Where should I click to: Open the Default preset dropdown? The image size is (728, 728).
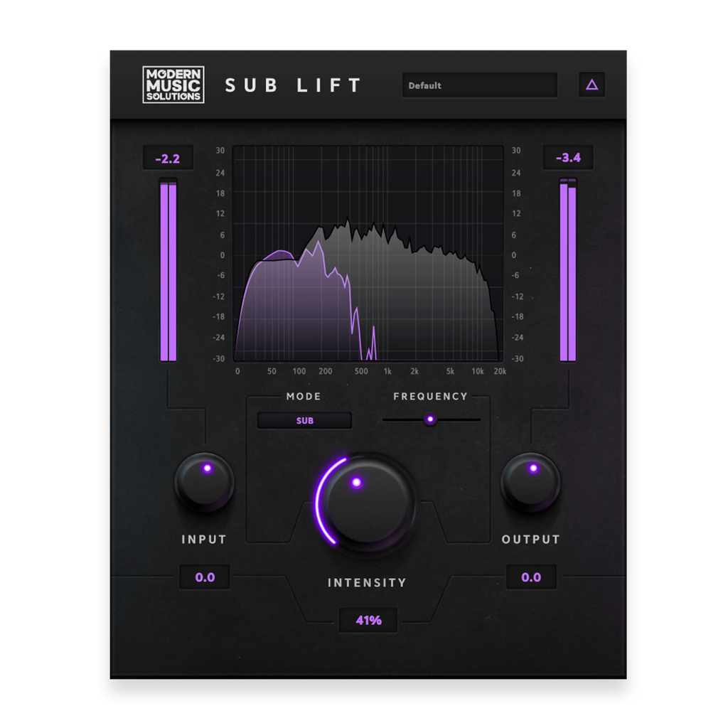point(479,85)
